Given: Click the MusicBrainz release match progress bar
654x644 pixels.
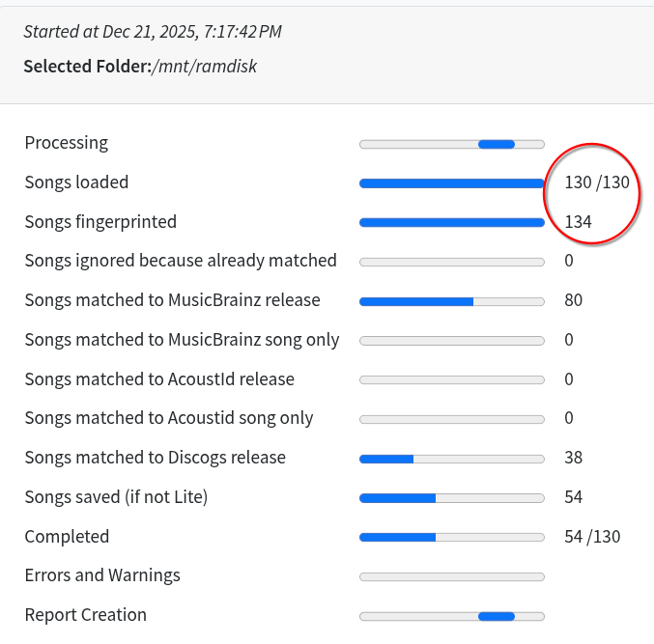Looking at the screenshot, I should point(451,301).
